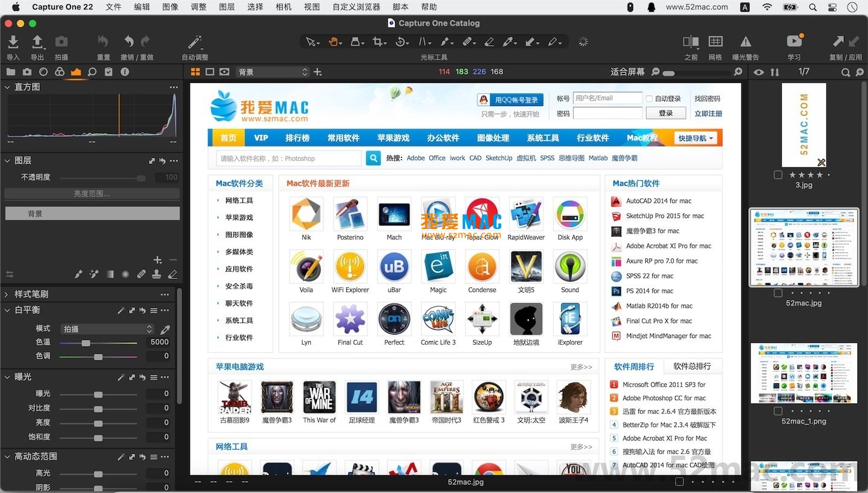Screen dimensions: 868x493
Task: Select the eraser cursor tool
Action: [489, 42]
